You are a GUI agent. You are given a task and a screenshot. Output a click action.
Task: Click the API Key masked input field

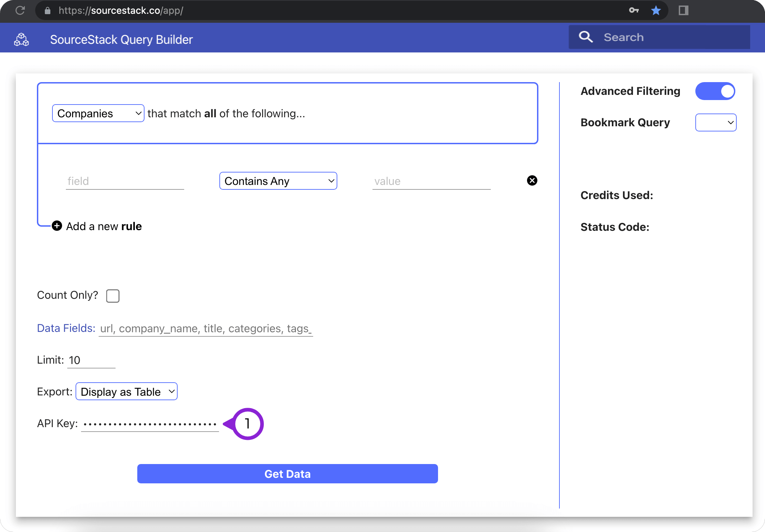point(149,423)
